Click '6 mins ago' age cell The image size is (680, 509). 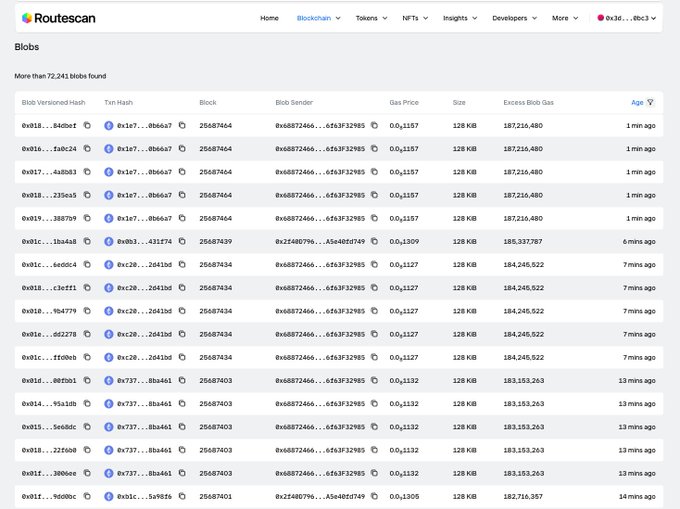(639, 241)
